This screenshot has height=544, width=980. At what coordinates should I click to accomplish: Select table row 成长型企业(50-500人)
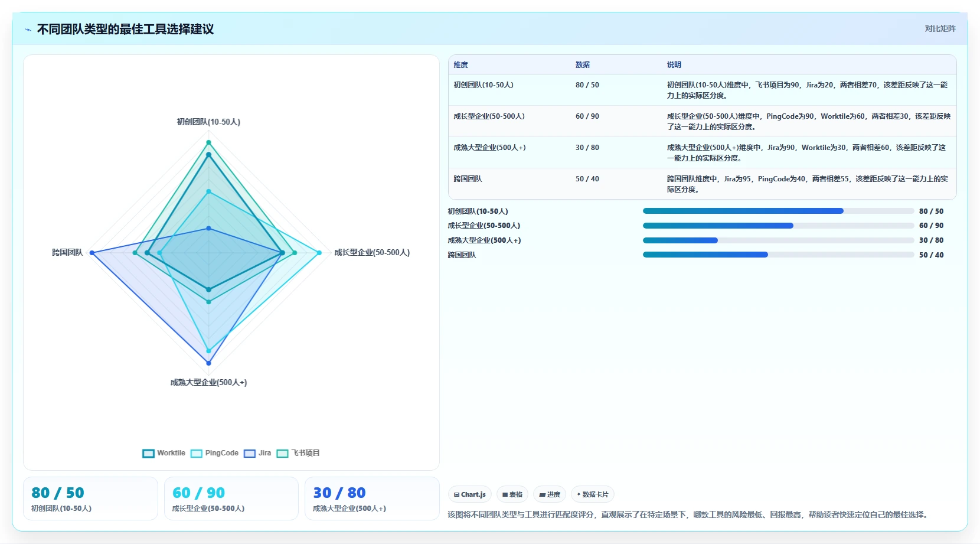click(703, 121)
